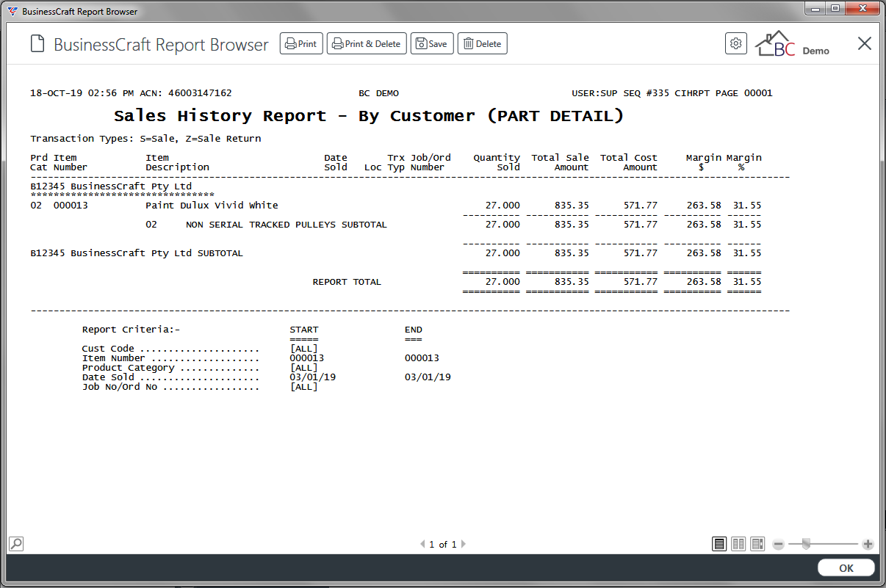
Task: Click the Print & Delete button
Action: click(367, 44)
